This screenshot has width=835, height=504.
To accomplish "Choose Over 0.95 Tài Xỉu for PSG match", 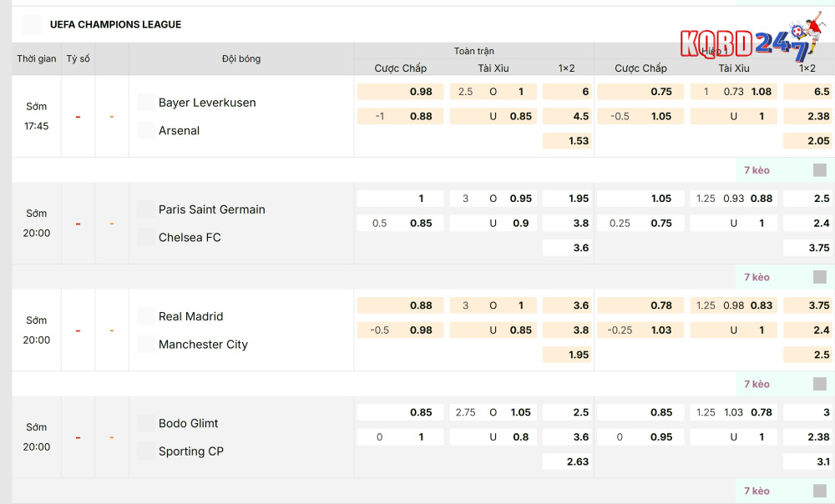I will coord(520,199).
